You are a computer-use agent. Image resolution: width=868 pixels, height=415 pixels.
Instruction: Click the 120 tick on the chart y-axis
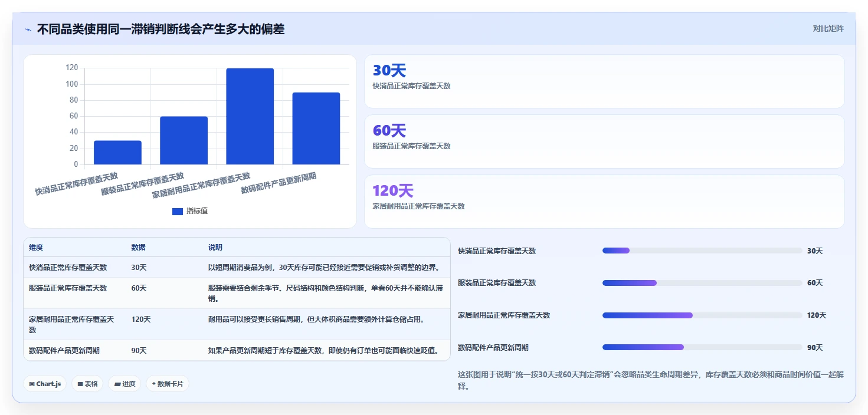72,68
